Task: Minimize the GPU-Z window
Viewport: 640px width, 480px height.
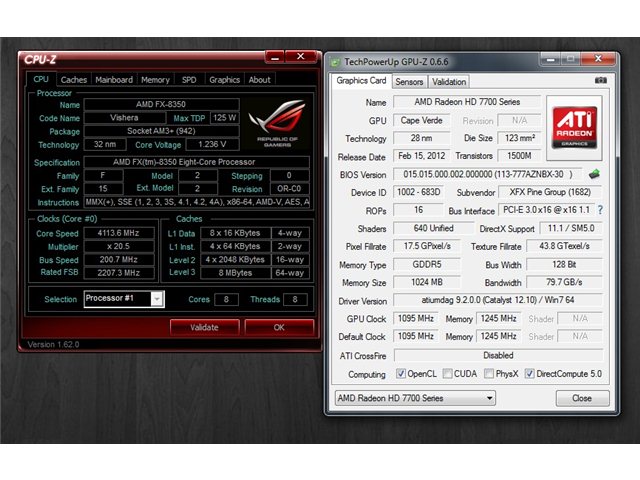Action: pos(550,60)
